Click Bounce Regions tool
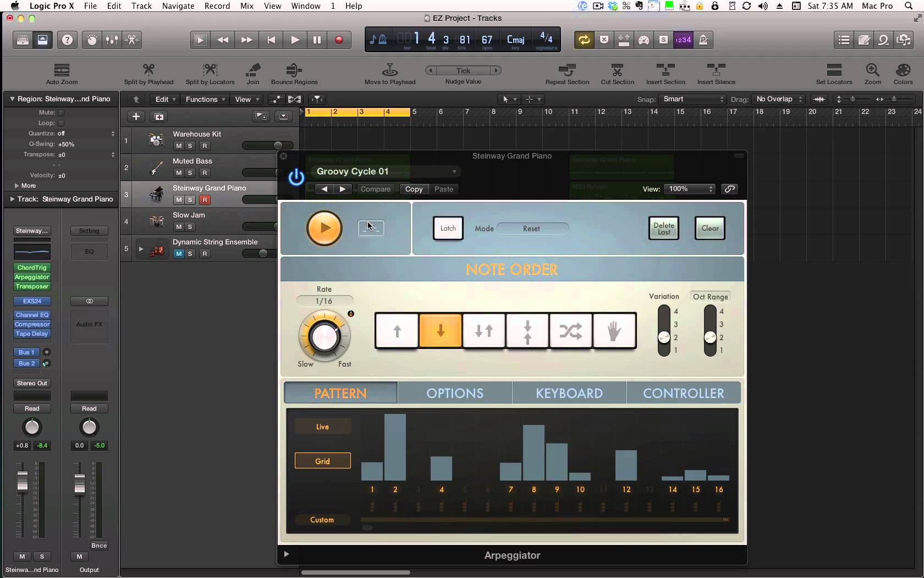This screenshot has width=924, height=578. tap(294, 74)
